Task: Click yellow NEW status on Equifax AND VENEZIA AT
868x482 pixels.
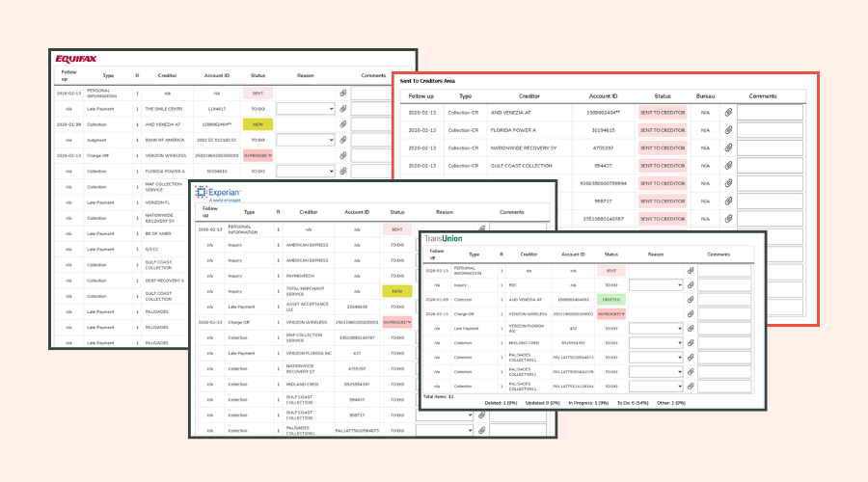Action: [258, 124]
